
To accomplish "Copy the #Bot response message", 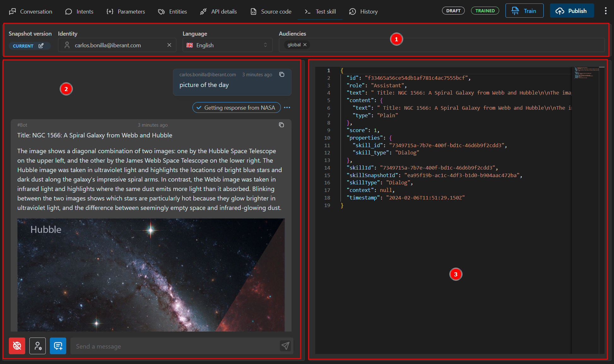I will point(281,125).
